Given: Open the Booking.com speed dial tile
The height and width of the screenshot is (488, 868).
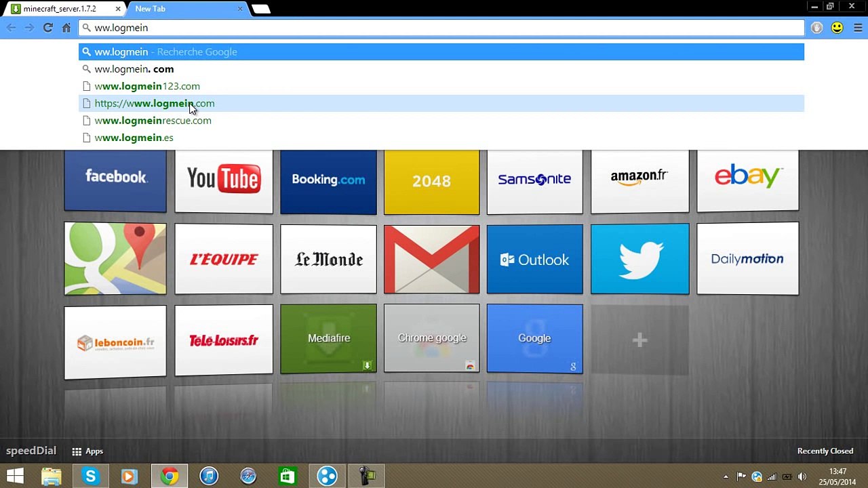Looking at the screenshot, I should tap(328, 182).
